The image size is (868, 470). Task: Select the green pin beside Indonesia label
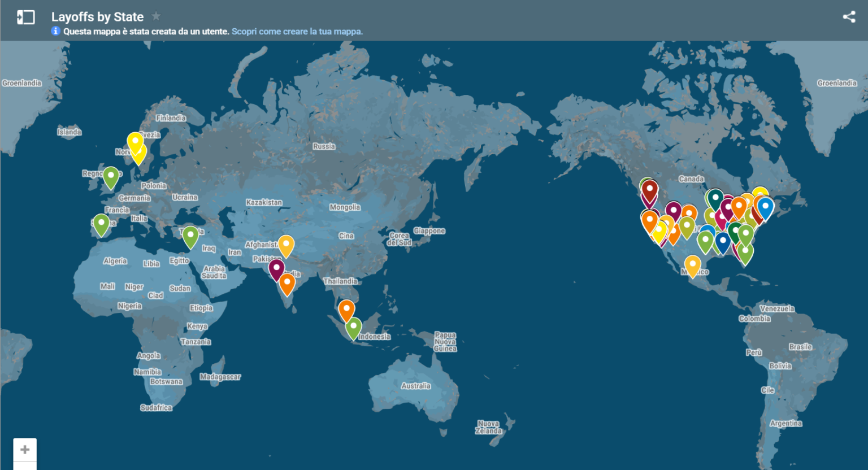pyautogui.click(x=354, y=327)
